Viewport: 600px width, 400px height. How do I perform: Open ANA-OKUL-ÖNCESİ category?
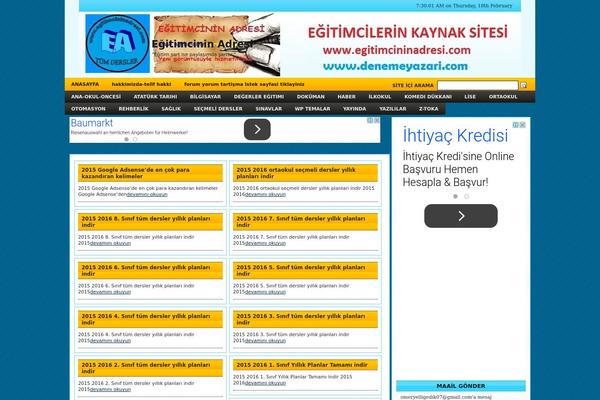(x=96, y=97)
